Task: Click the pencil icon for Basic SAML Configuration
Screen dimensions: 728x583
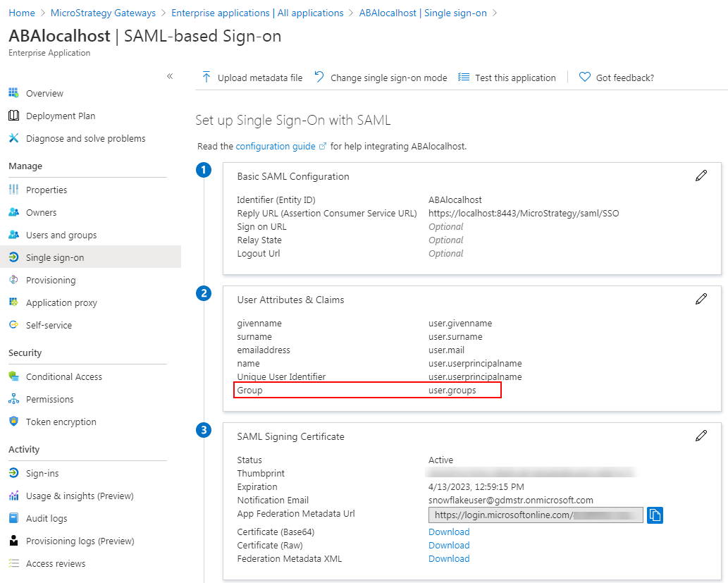Action: click(701, 176)
